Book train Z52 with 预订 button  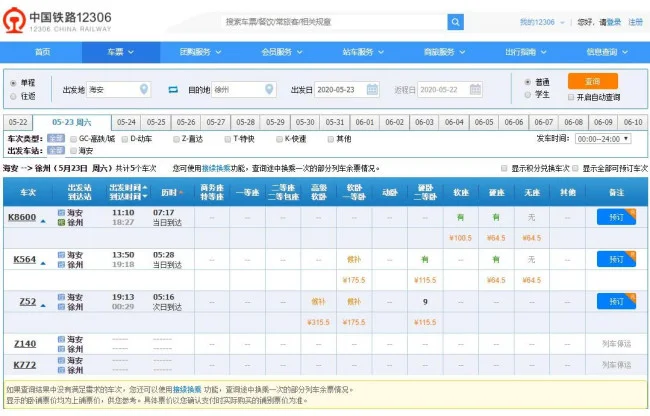click(x=616, y=302)
